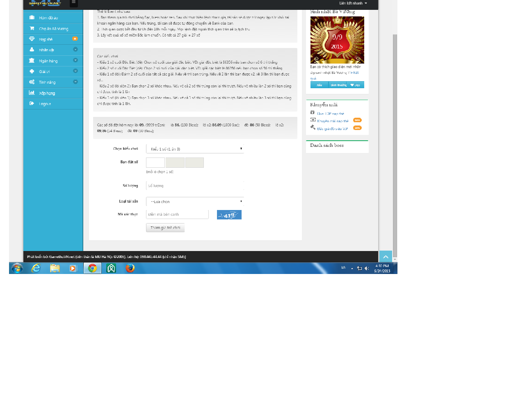
Task: Open Hòm đồ ảo menu item
Action: point(53,18)
